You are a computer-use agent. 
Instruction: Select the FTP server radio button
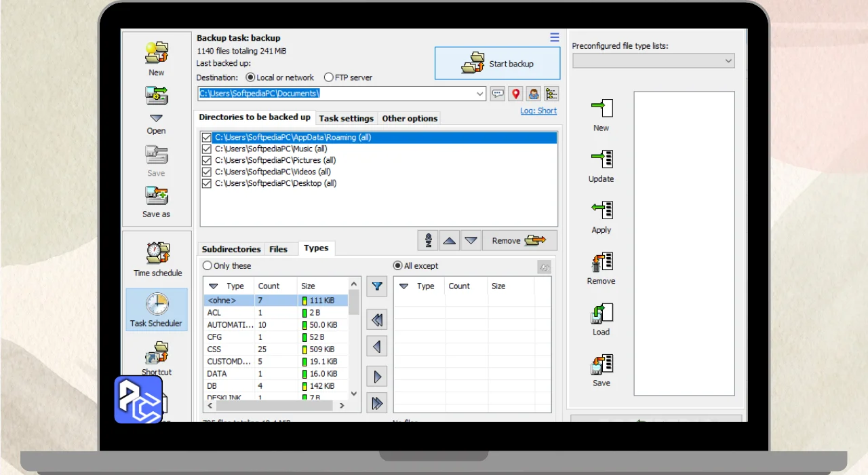click(329, 77)
